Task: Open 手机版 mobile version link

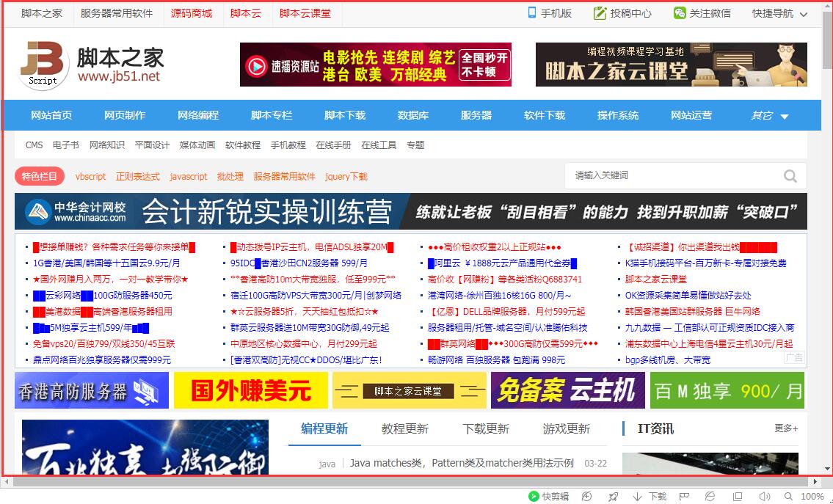Action: [x=549, y=12]
